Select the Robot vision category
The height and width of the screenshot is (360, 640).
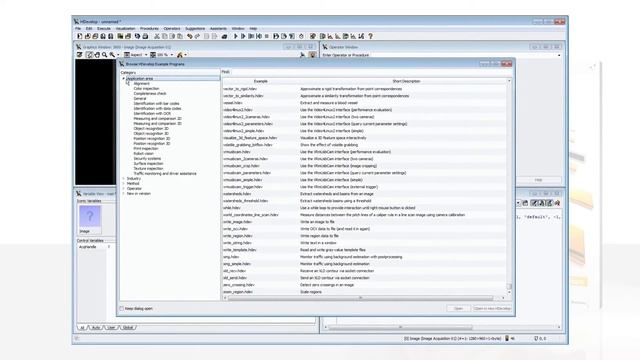pos(144,153)
